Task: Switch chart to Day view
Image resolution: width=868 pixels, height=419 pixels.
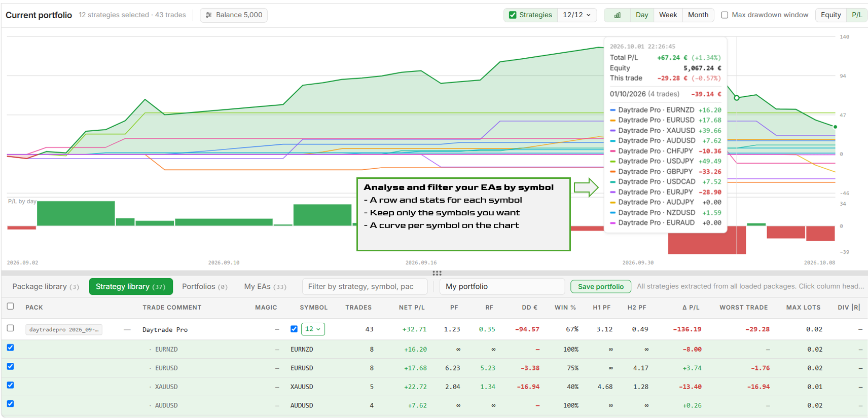Action: pos(642,15)
